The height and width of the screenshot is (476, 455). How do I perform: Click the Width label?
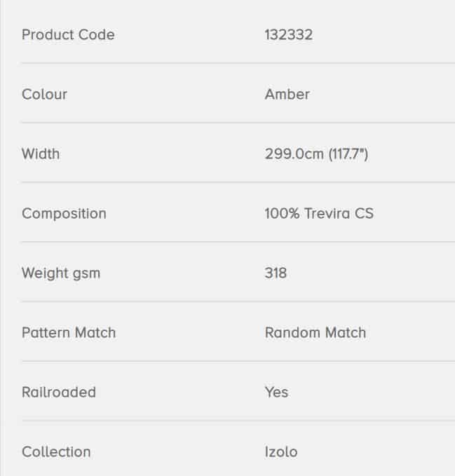[41, 154]
